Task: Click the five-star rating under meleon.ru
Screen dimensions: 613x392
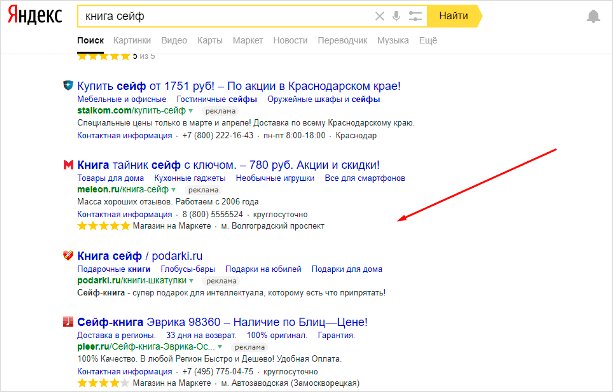Action: coord(103,226)
